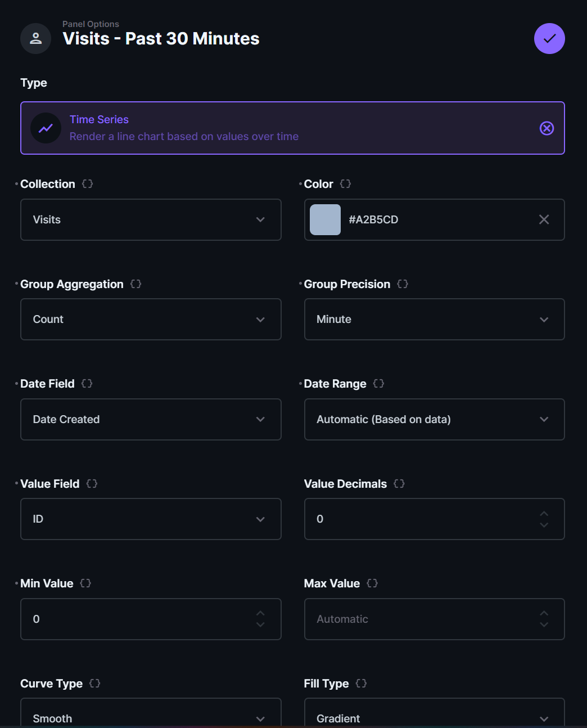Viewport: 587px width, 728px height.
Task: Open the Date Field dropdown showing Date Created
Action: pos(151,419)
